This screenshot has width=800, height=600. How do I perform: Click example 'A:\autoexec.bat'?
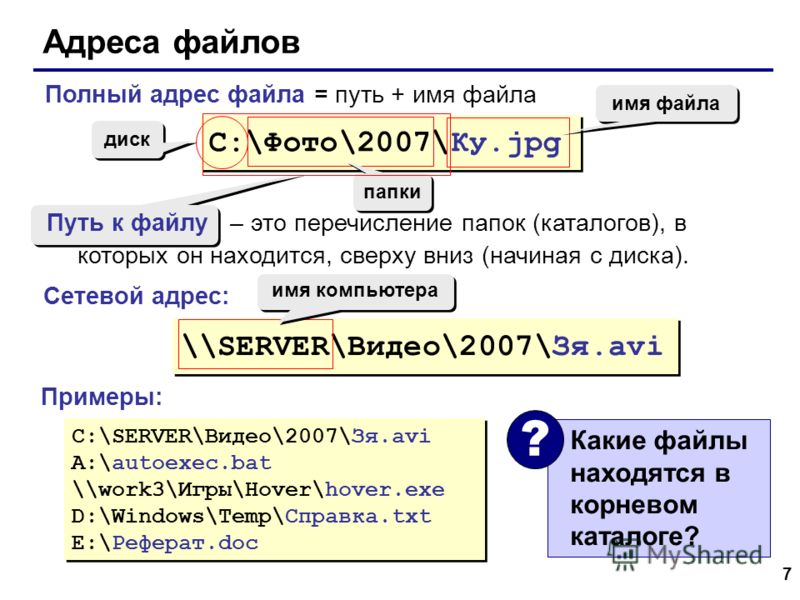pos(171,463)
